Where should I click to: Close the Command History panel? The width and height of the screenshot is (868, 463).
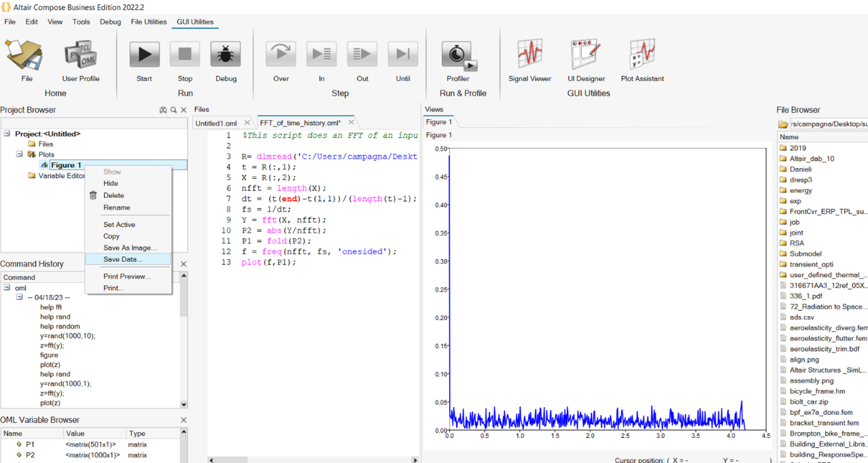pos(184,264)
